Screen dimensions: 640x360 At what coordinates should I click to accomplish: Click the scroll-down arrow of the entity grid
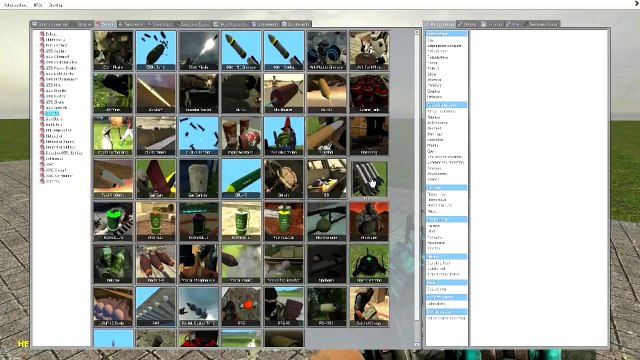[417, 344]
